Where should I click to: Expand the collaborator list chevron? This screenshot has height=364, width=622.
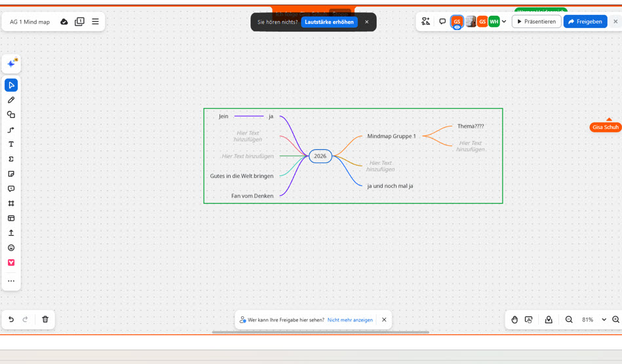pos(504,22)
